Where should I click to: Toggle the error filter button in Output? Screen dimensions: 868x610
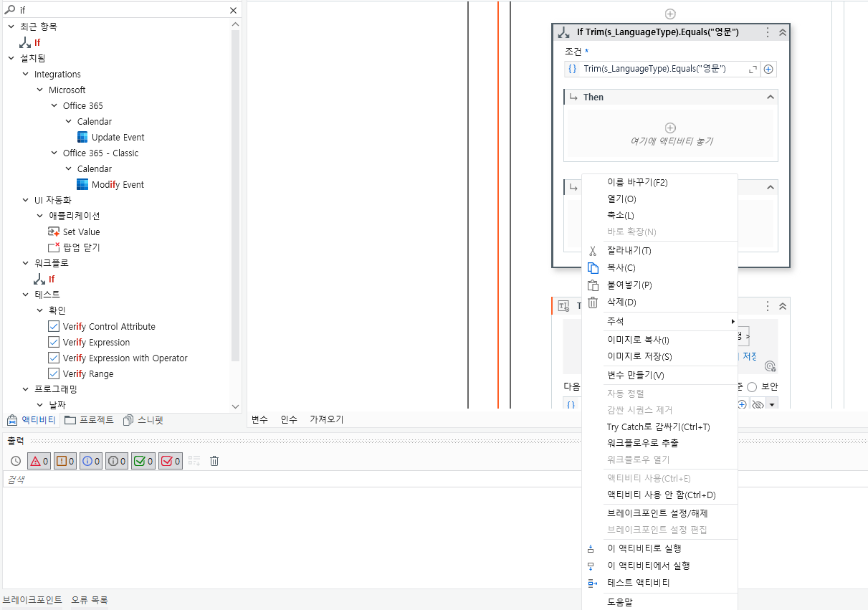click(39, 461)
